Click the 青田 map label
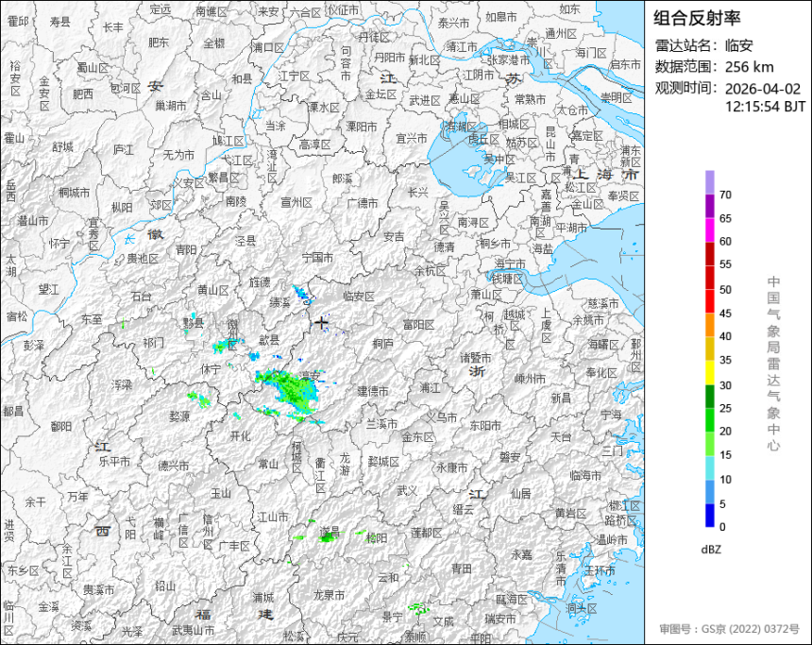Image resolution: width=812 pixels, height=645 pixels. pyautogui.click(x=462, y=569)
